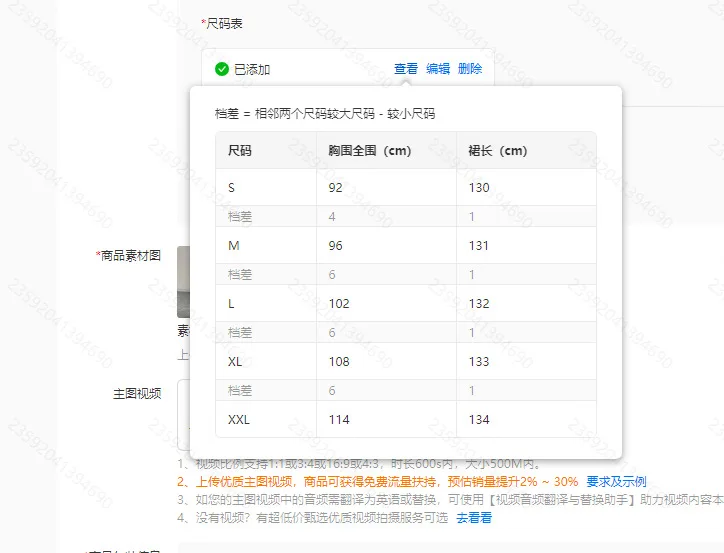
Task: Click bust value 102 in L row
Action: pyautogui.click(x=339, y=304)
